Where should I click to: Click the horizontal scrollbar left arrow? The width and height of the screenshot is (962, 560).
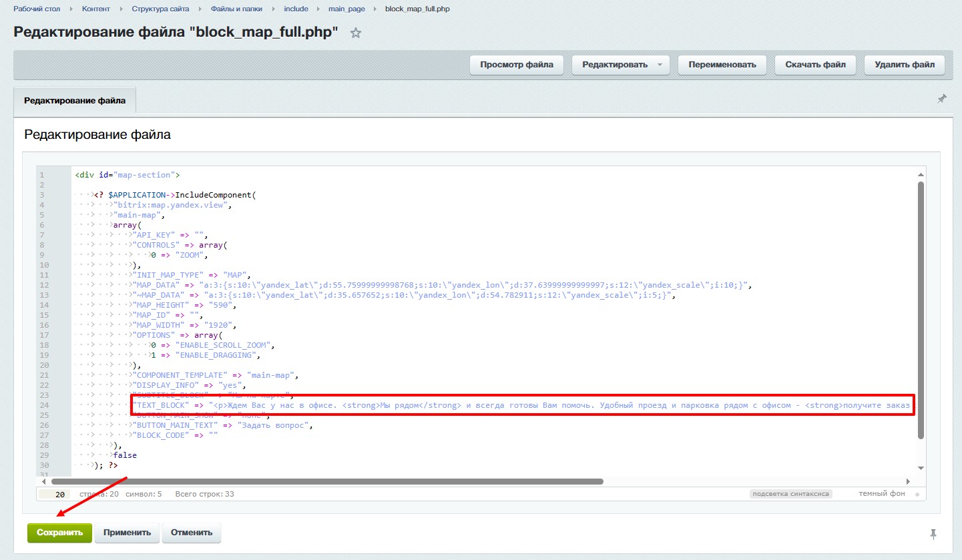click(x=44, y=481)
